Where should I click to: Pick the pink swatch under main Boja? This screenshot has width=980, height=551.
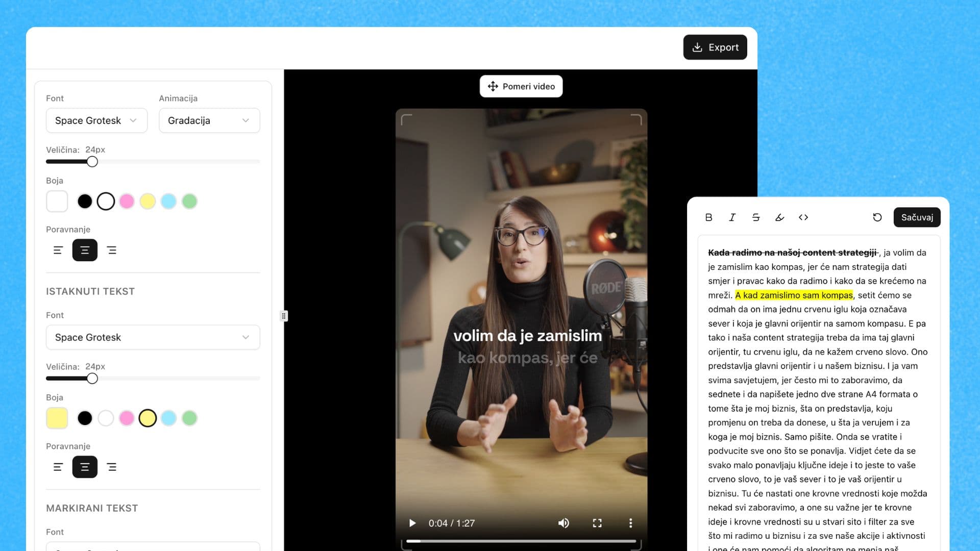127,202
